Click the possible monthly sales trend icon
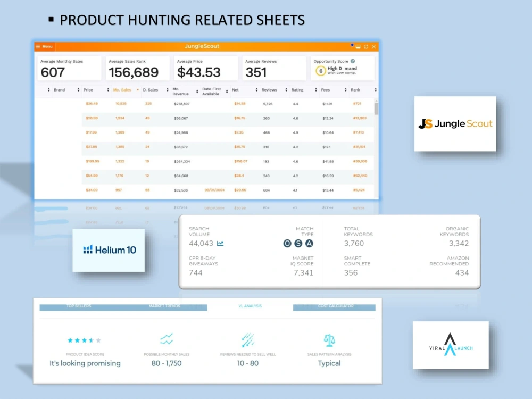Viewport: 532px width, 399px height. coord(167,339)
